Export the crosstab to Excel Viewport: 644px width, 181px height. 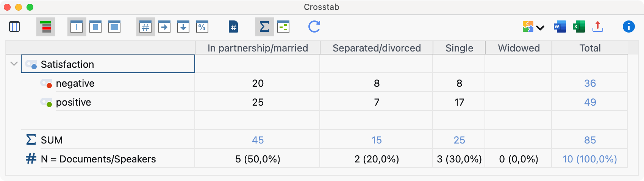(x=578, y=27)
